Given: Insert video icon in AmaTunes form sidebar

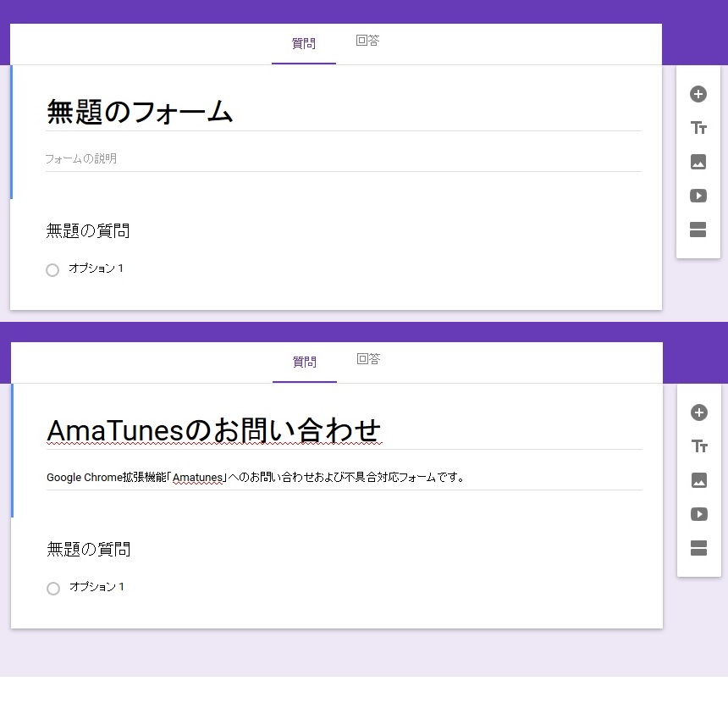Looking at the screenshot, I should tap(698, 514).
